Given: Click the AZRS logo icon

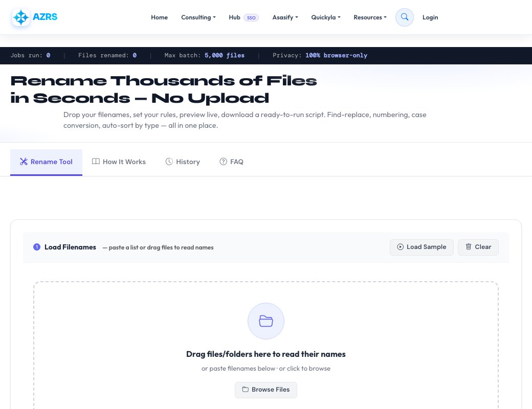Looking at the screenshot, I should (x=21, y=17).
